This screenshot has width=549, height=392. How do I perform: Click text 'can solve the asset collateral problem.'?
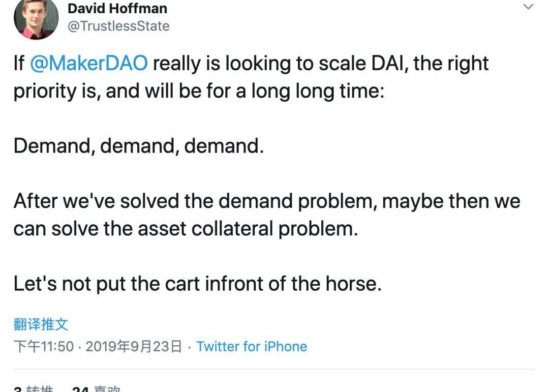point(186,228)
